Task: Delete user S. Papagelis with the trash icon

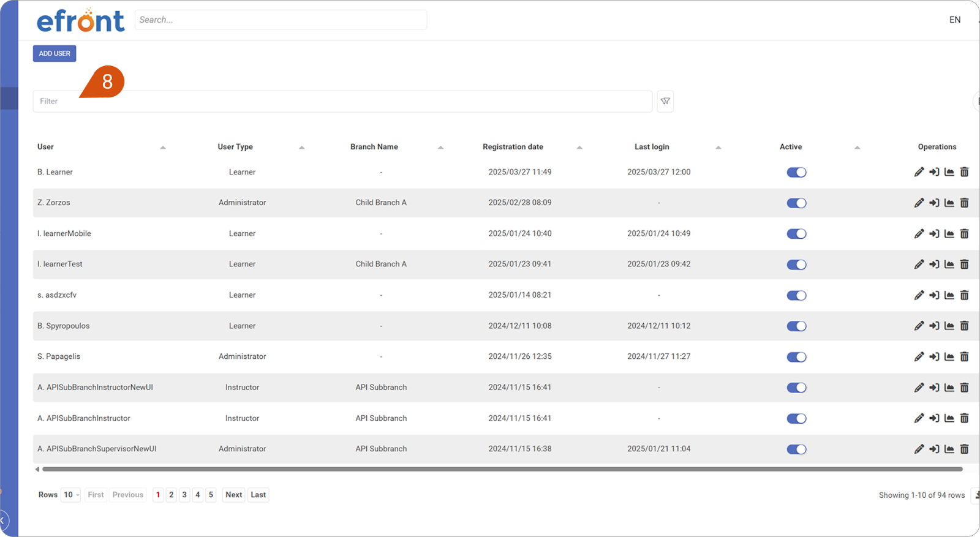Action: click(964, 356)
